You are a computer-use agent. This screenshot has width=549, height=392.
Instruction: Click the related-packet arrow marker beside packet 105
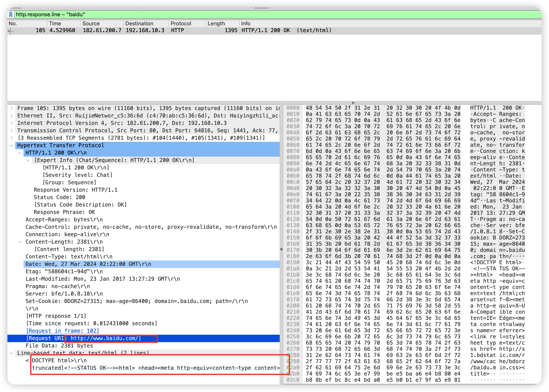(x=10, y=31)
